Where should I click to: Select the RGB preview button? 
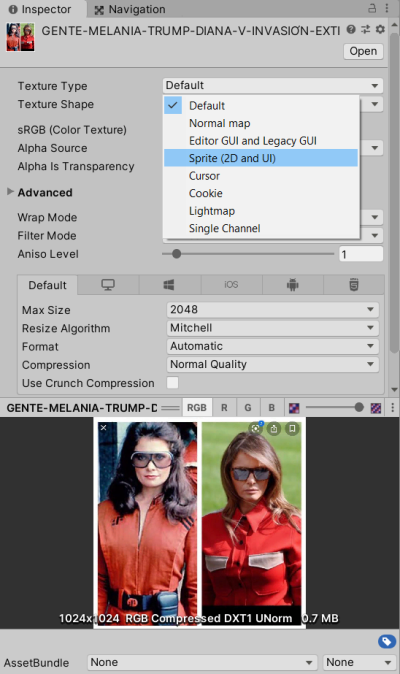(197, 407)
